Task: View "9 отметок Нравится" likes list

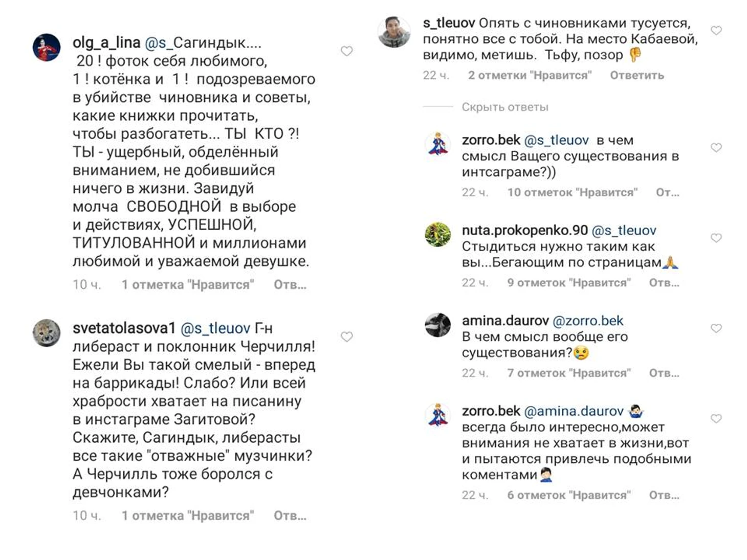Action: (x=569, y=283)
